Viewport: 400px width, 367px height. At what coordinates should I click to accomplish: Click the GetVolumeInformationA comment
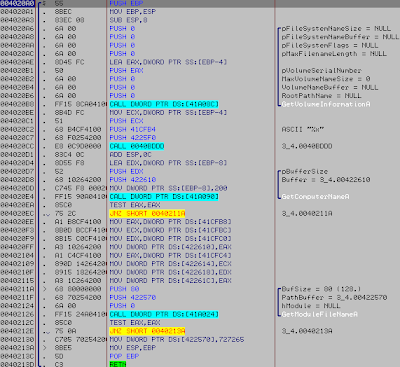(326, 104)
